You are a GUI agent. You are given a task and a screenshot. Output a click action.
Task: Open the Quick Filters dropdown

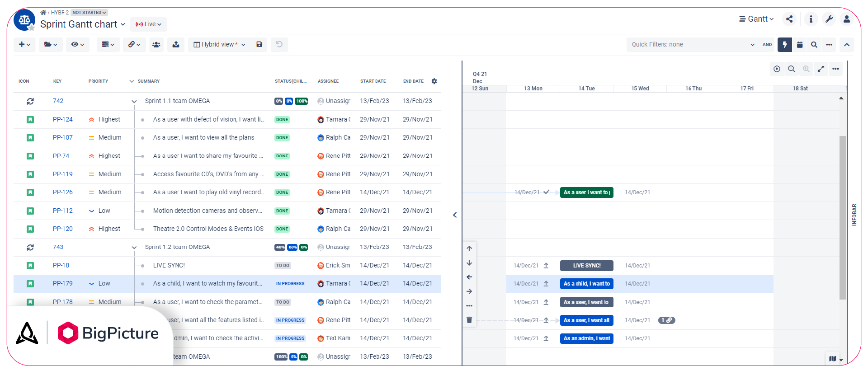693,44
